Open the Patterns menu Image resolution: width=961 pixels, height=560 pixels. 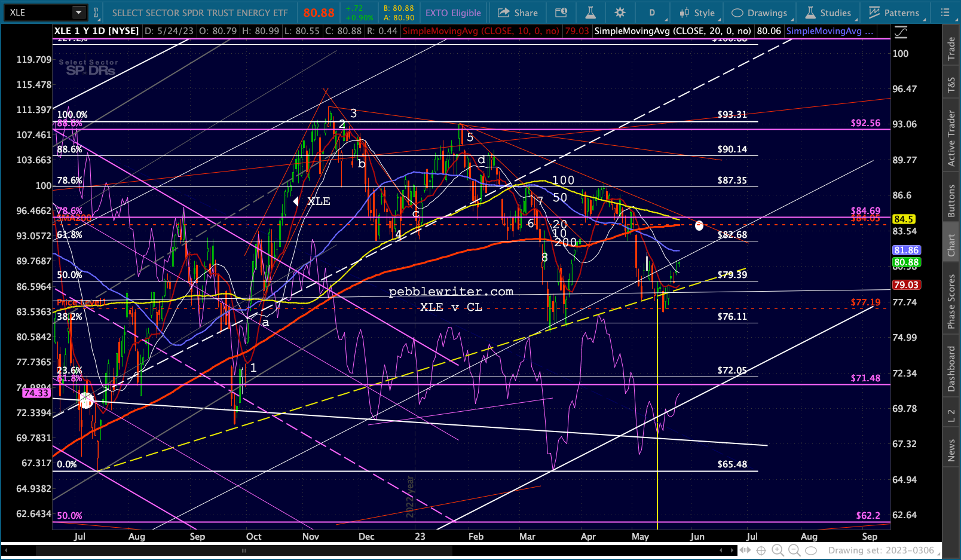(x=894, y=13)
